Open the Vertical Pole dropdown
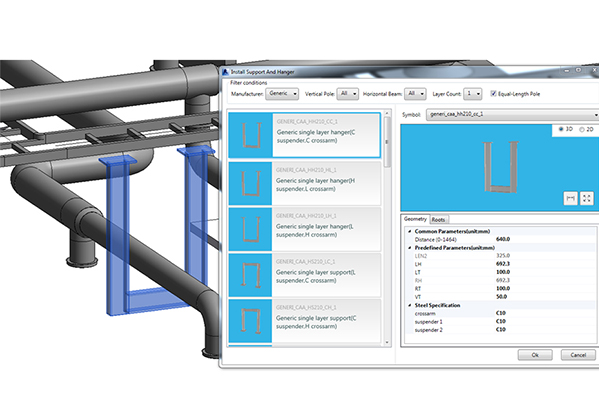 (x=348, y=94)
